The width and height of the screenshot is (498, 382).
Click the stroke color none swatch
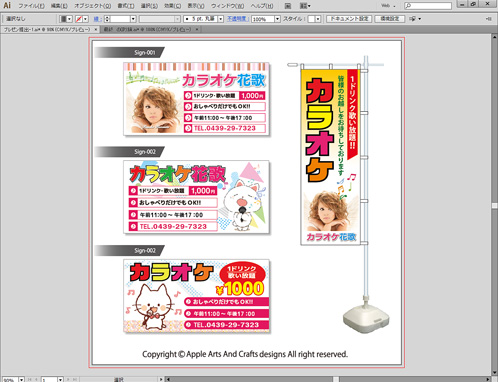tap(79, 19)
